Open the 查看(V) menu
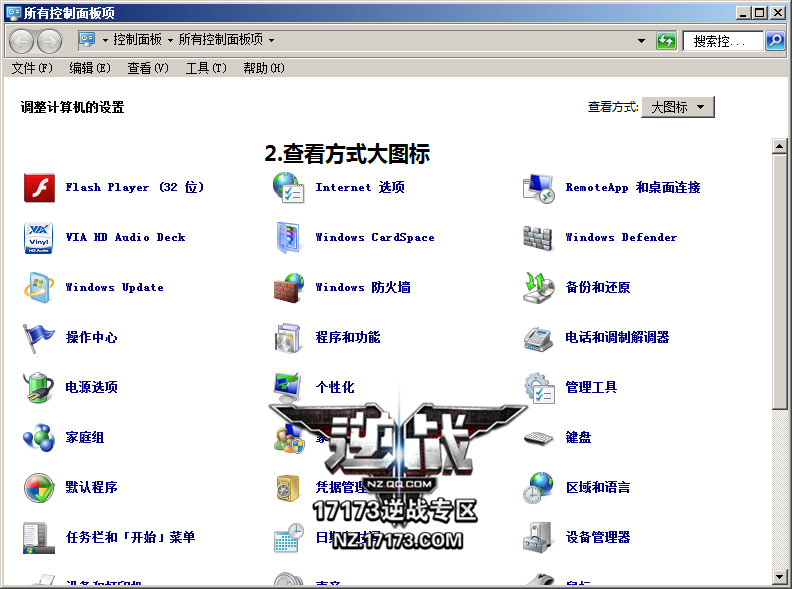This screenshot has height=589, width=792. [147, 68]
